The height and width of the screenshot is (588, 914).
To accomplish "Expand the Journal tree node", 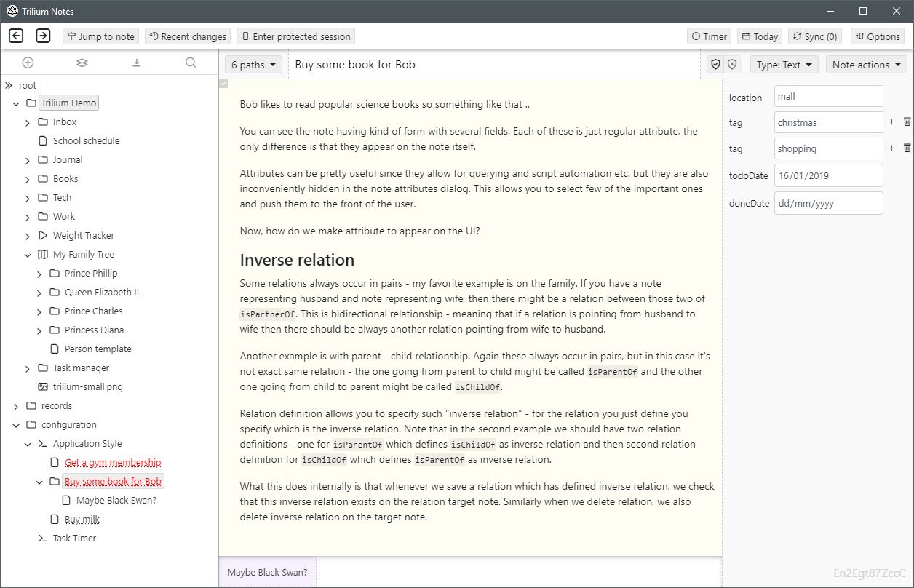I will tap(28, 160).
